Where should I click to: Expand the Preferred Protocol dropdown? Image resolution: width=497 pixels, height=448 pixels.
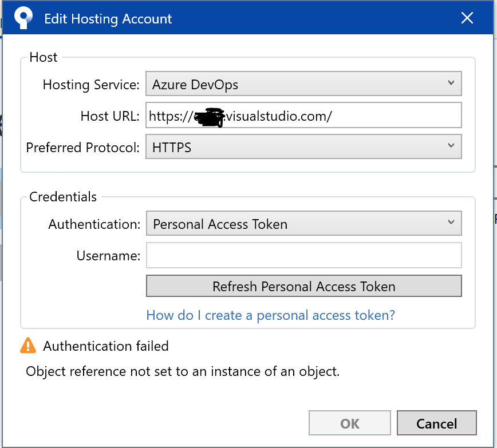coord(303,146)
